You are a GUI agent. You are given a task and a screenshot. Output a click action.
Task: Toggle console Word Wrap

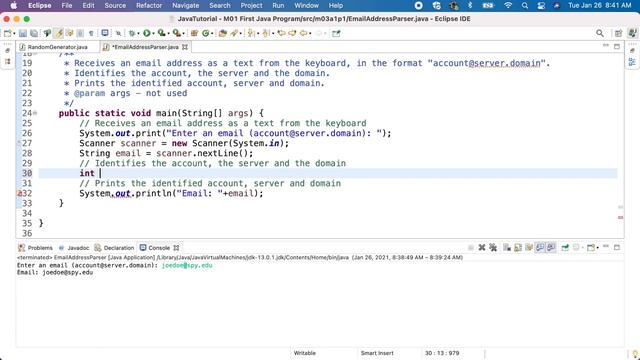(529, 247)
